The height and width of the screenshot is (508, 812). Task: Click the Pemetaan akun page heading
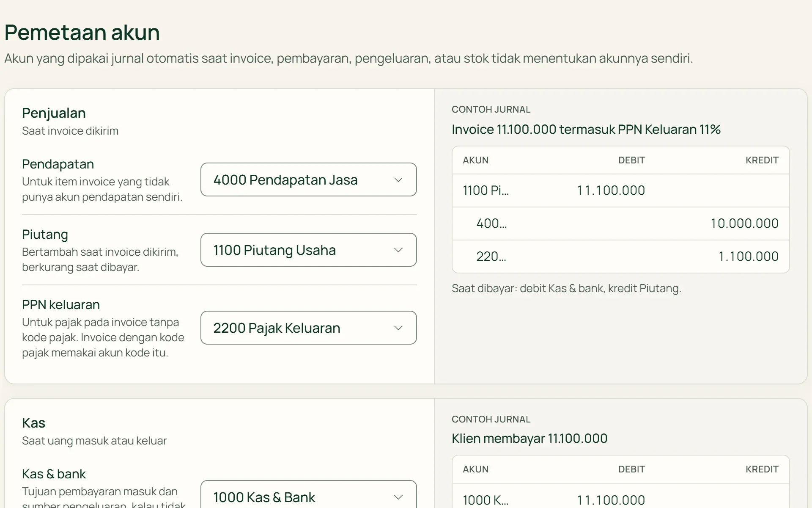pos(82,32)
